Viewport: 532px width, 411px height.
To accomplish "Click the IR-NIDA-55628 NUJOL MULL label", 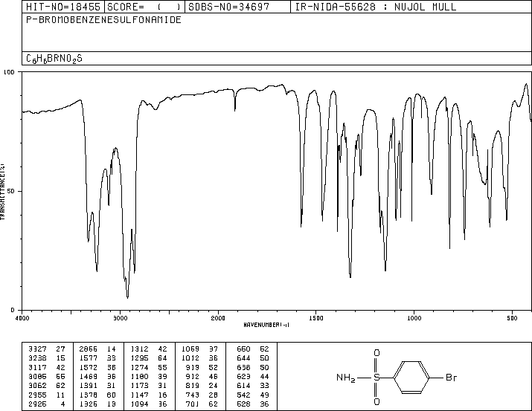I will click(x=376, y=7).
